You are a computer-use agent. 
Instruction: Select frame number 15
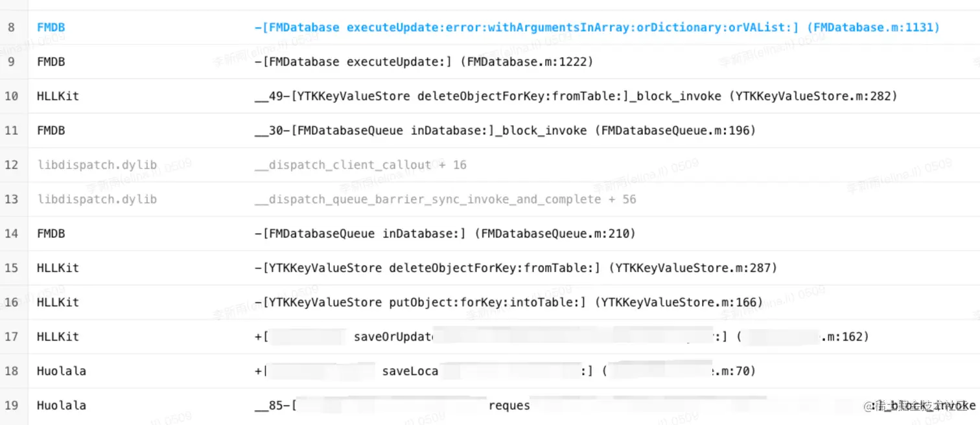click(11, 268)
